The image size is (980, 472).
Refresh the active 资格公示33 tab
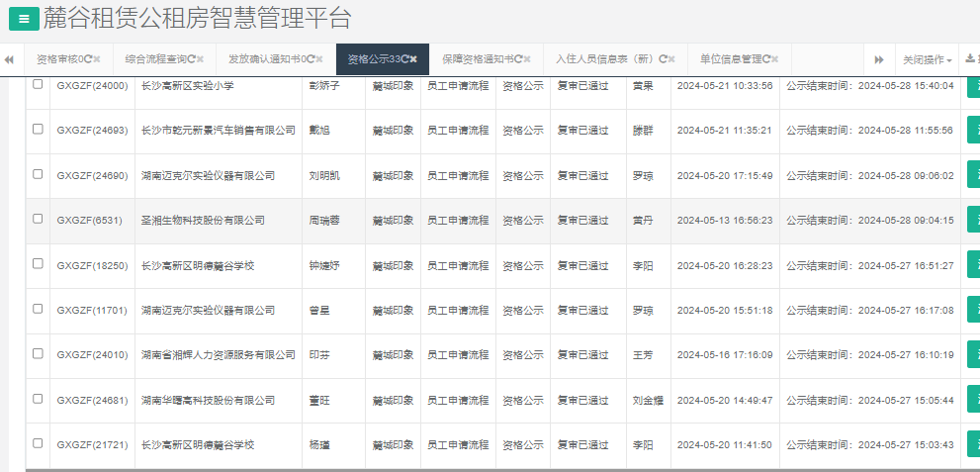point(405,59)
